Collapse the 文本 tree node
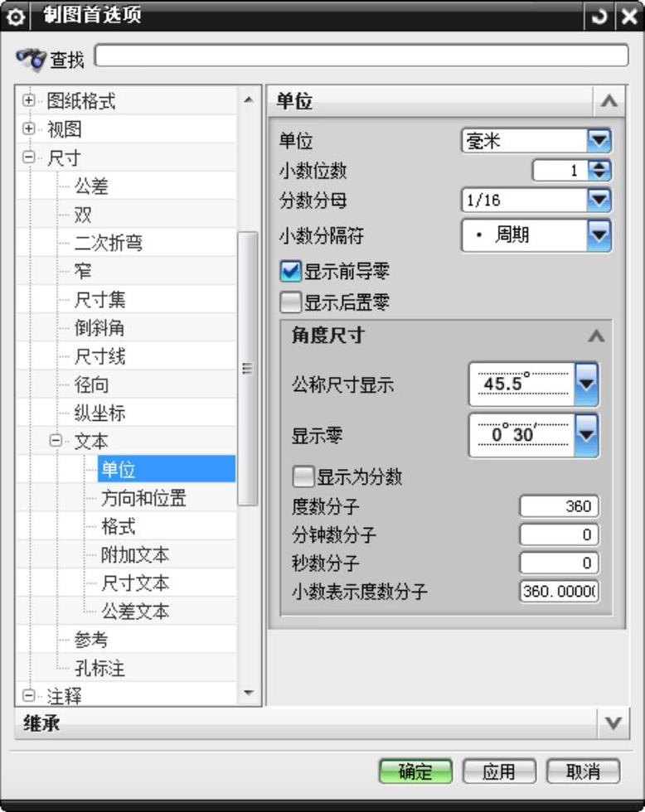Image resolution: width=645 pixels, height=812 pixels. tap(56, 441)
